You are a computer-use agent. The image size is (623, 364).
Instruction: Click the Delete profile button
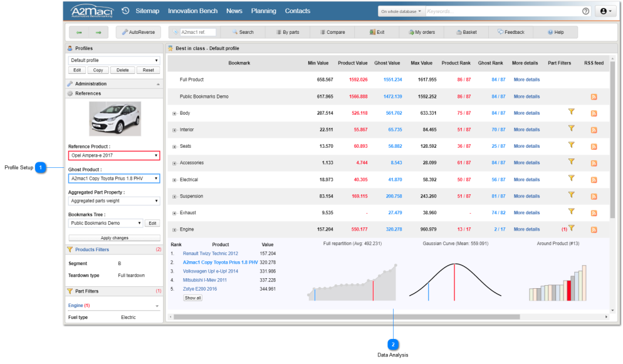pyautogui.click(x=123, y=70)
